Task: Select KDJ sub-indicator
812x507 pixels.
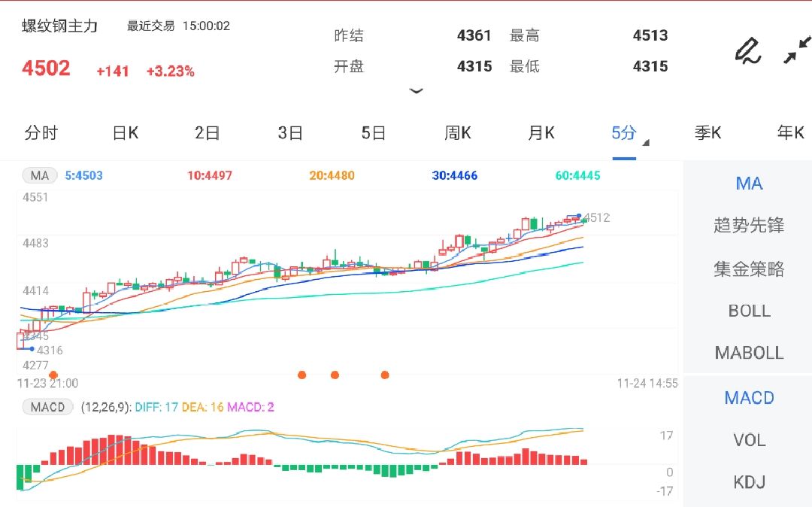Action: (750, 482)
